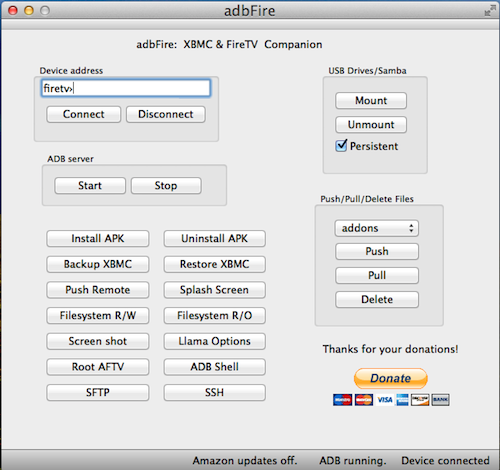Image resolution: width=500 pixels, height=470 pixels.
Task: Click the Disconnect button
Action: click(166, 114)
